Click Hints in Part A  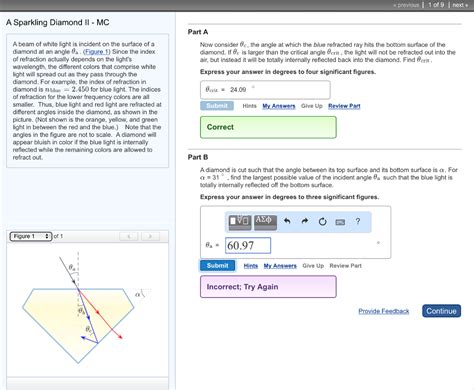(x=249, y=106)
